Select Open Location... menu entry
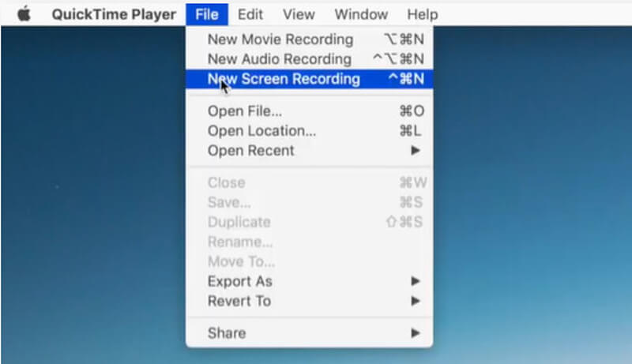The image size is (632, 364). pyautogui.click(x=309, y=131)
